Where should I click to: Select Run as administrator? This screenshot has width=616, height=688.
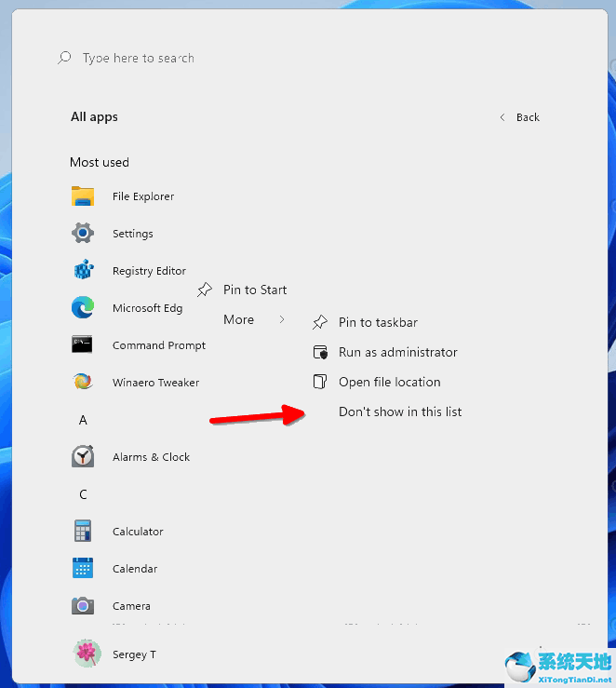397,352
